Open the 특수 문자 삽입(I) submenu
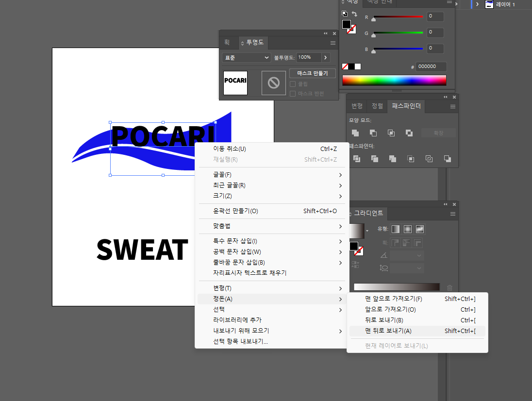Viewport: 532px width, 401px height. tap(271, 241)
